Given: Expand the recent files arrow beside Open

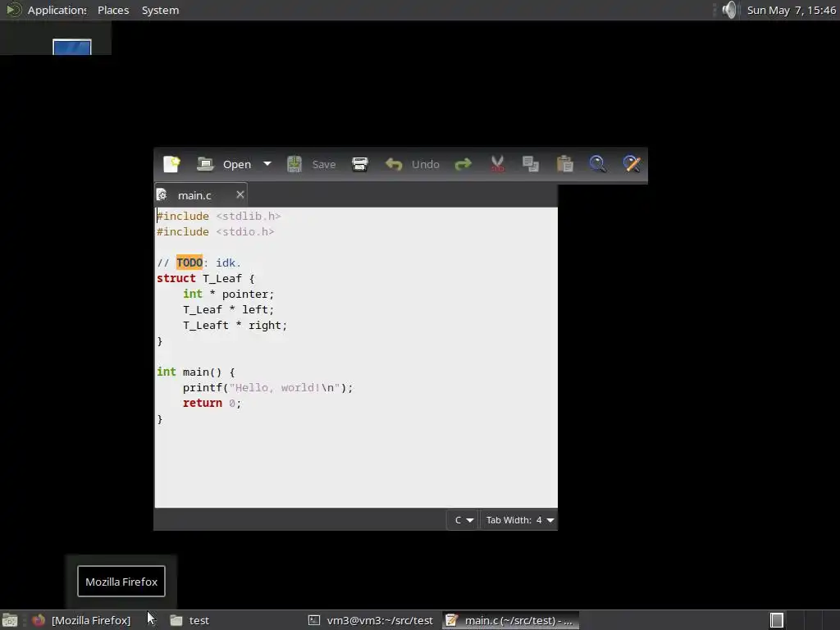Looking at the screenshot, I should click(267, 164).
